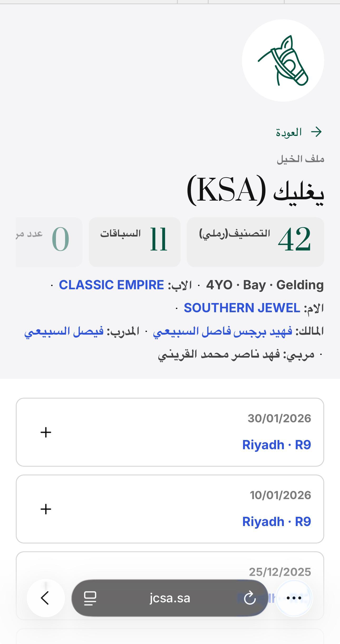Image resolution: width=340 pixels, height=644 pixels.
Task: Tap the partially visible 0 stat card
Action: pyautogui.click(x=49, y=242)
